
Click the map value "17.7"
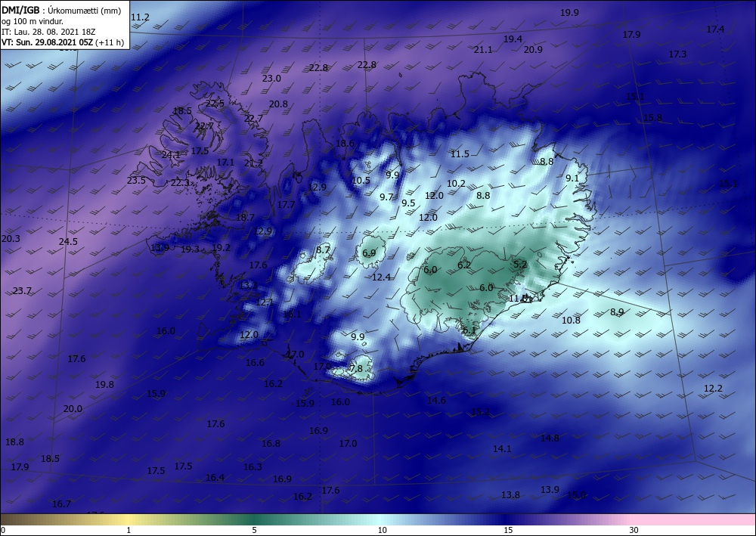[x=286, y=205]
